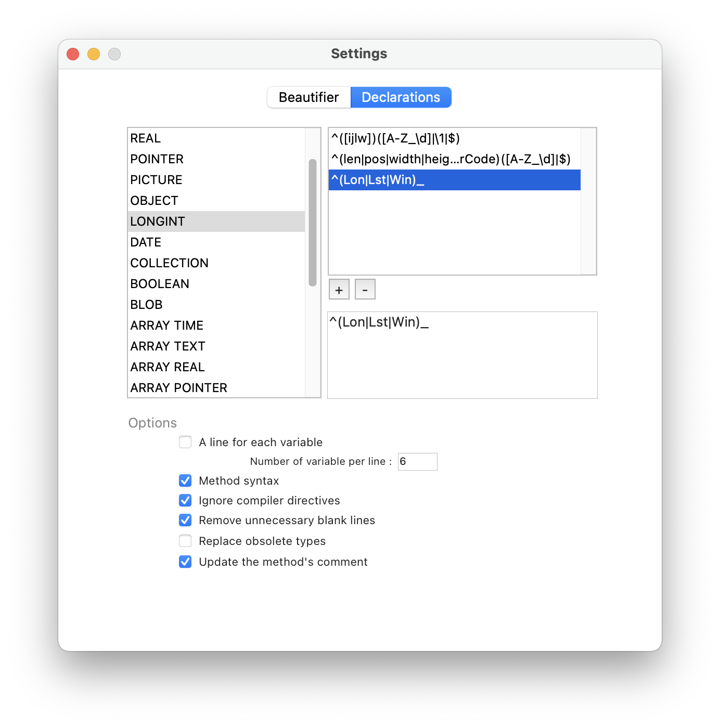
Task: Select the LONGINT type row
Action: coord(216,222)
